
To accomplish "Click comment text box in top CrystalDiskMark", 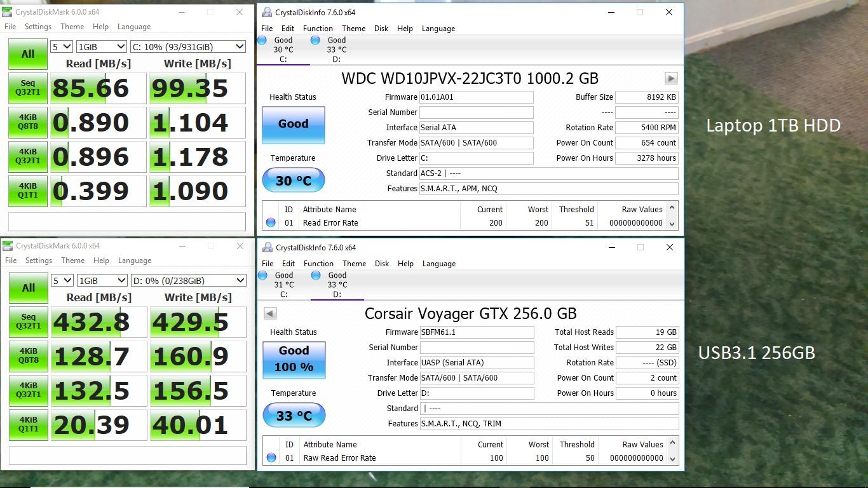I will coord(127,221).
